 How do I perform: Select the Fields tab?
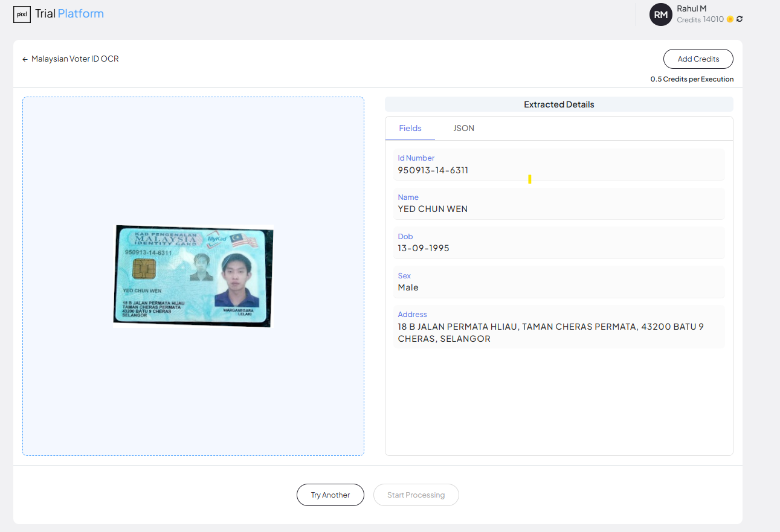click(410, 128)
